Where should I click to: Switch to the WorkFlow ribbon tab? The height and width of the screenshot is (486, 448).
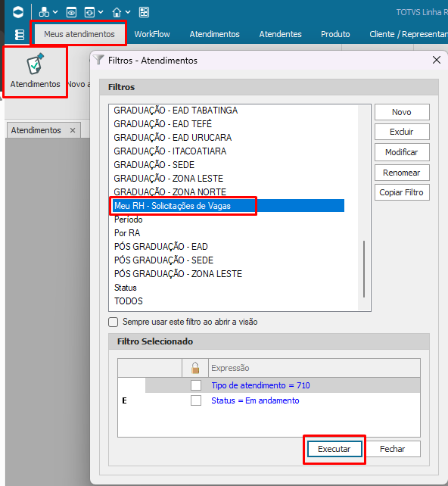[152, 34]
